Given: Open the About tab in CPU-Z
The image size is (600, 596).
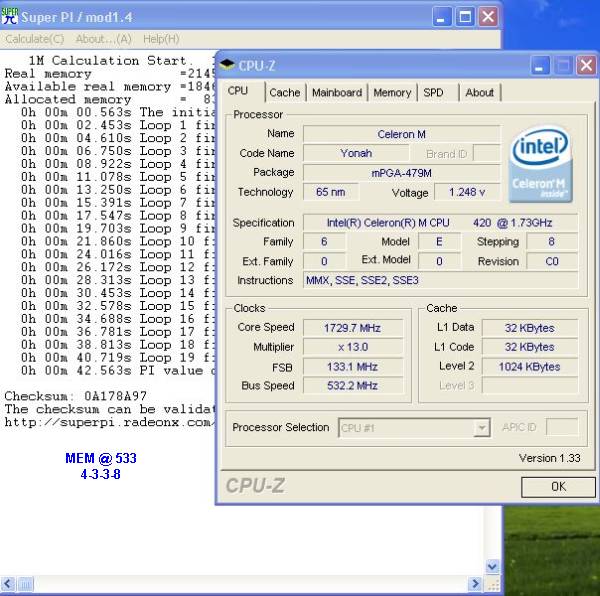Looking at the screenshot, I should pyautogui.click(x=479, y=93).
